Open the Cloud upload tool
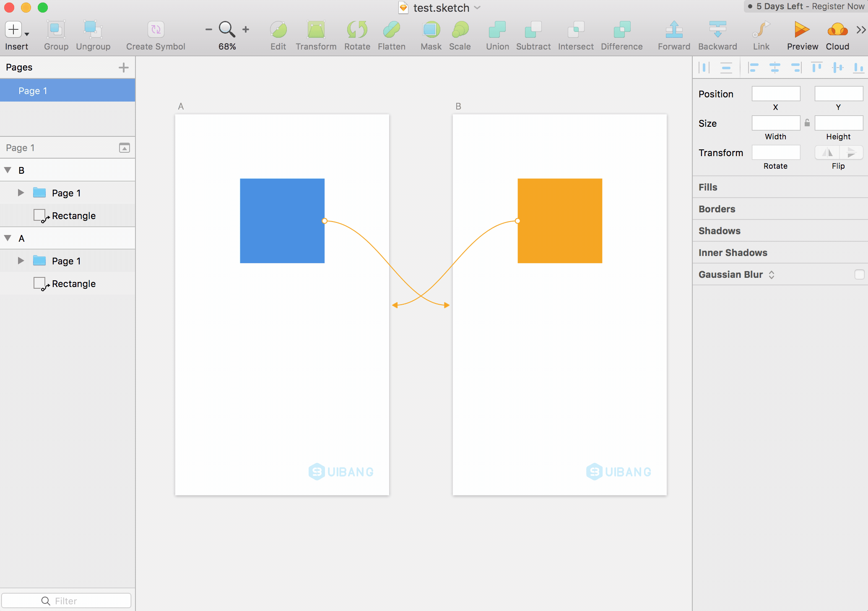This screenshot has width=868, height=611. click(837, 29)
